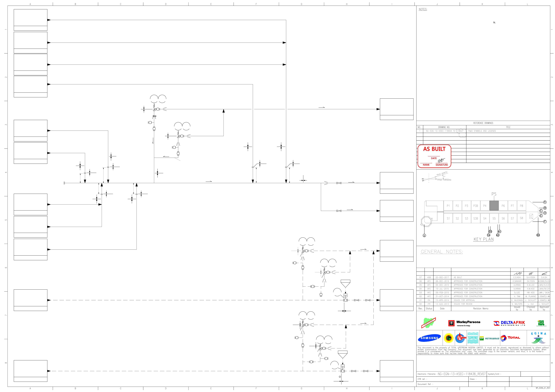555x392 pixels.
Task: Click reference drawing 'NG-EGN-10-KSEC-118404'
Action: pyautogui.click(x=439, y=131)
